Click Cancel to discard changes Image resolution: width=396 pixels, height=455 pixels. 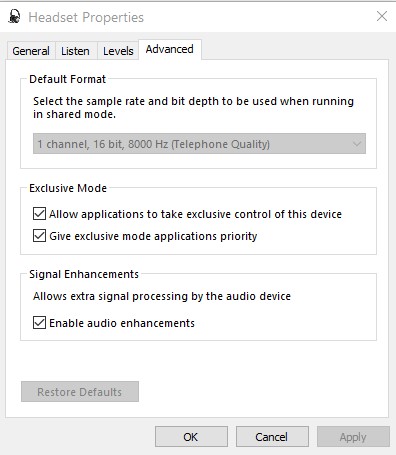[x=272, y=437]
